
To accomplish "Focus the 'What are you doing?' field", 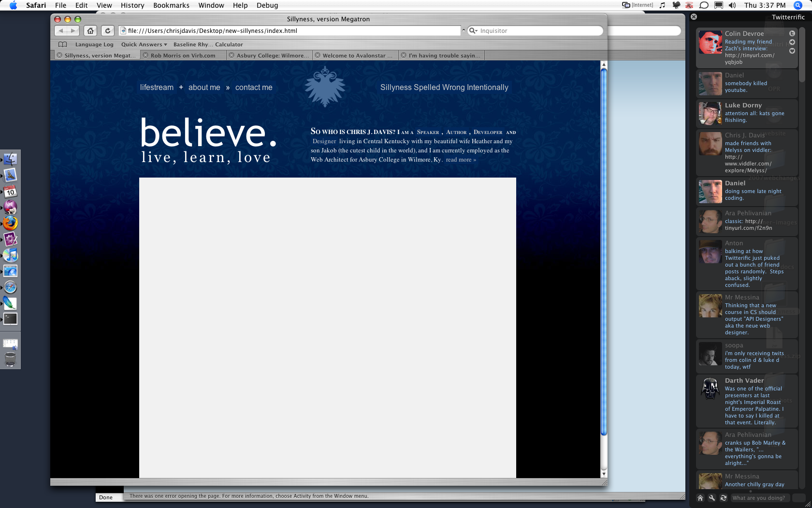I will pyautogui.click(x=760, y=498).
